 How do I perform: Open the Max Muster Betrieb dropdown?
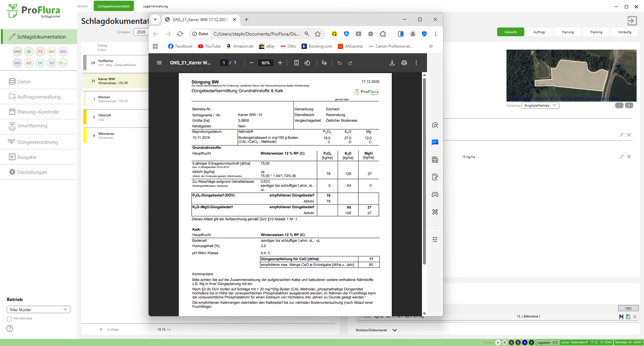38,309
